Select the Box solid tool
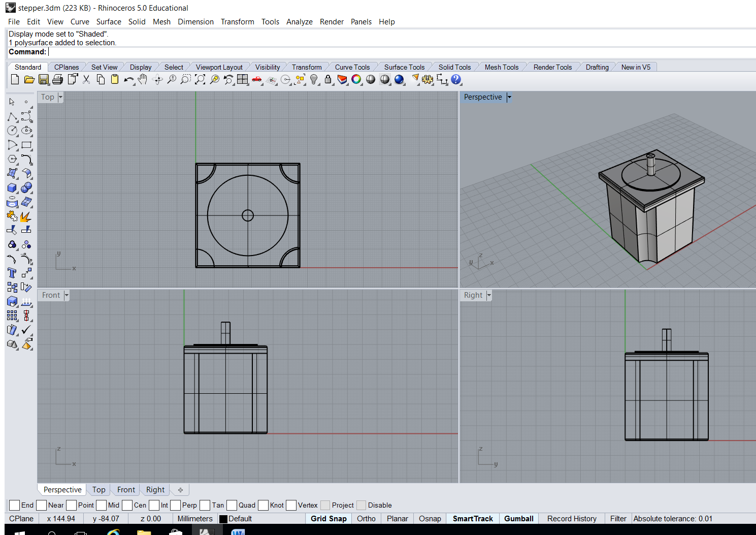 (12, 187)
